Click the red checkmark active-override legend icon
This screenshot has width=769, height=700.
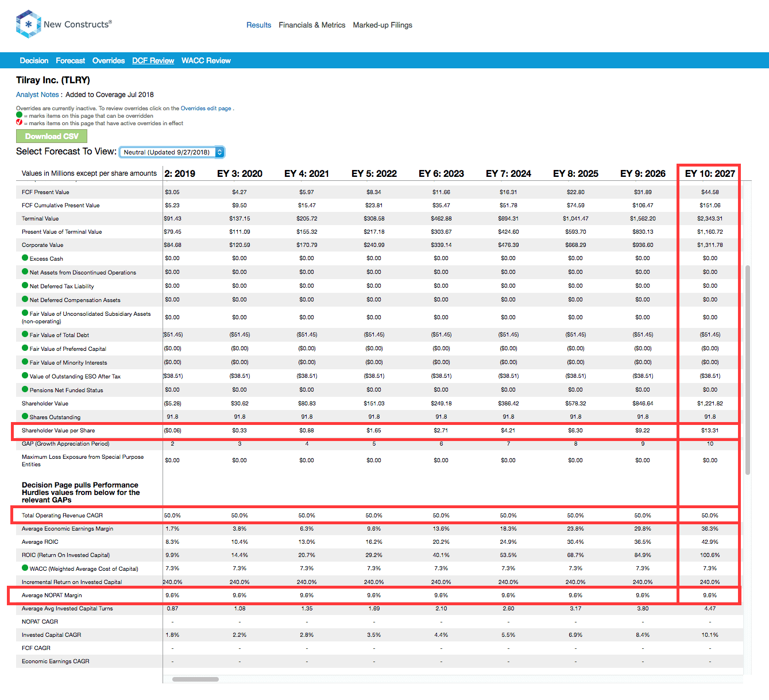point(19,122)
